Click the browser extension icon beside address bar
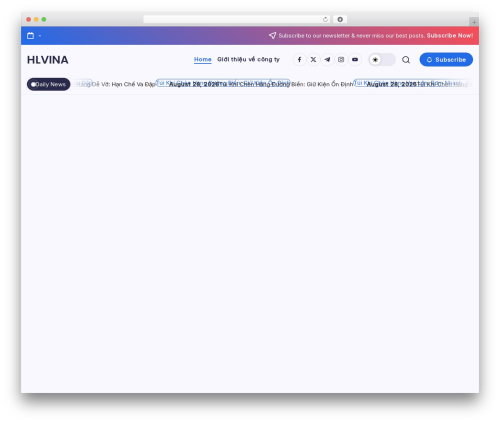The width and height of the screenshot is (500, 423). pos(340,19)
